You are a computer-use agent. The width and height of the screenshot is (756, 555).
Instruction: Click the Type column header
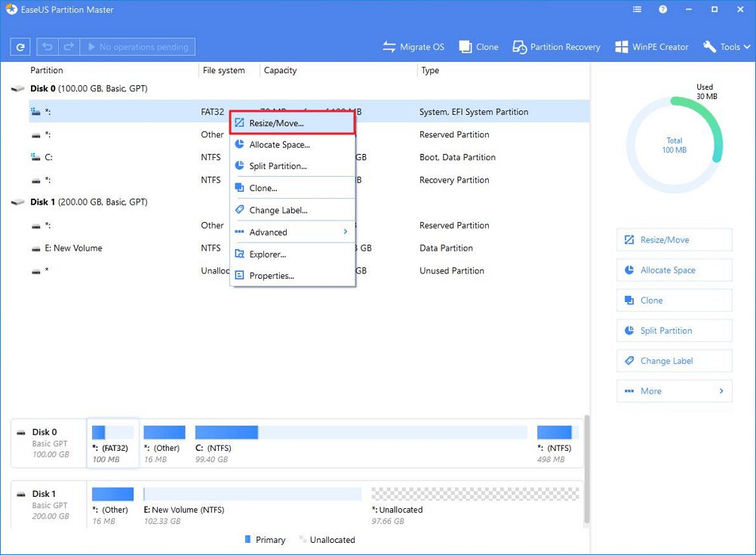click(x=430, y=70)
